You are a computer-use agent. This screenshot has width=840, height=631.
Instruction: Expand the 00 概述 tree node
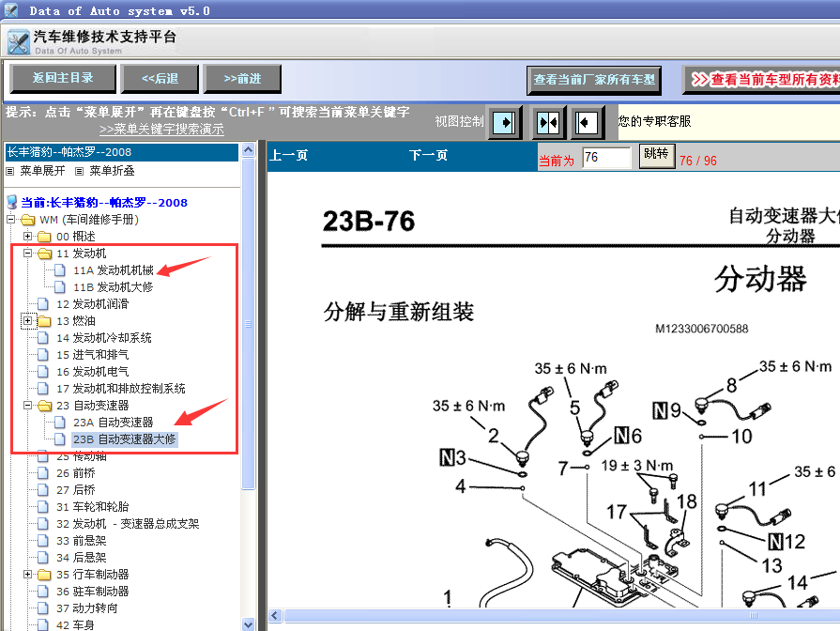[28, 237]
